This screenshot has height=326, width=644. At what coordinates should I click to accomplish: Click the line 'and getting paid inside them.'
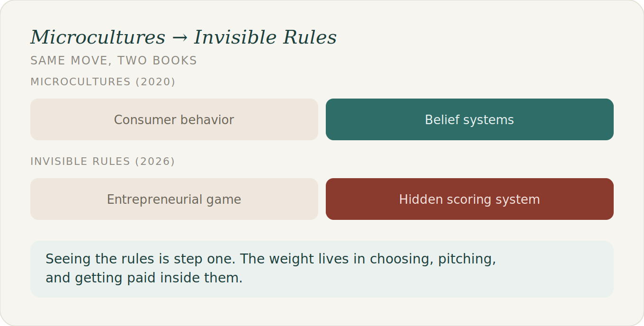[144, 278]
